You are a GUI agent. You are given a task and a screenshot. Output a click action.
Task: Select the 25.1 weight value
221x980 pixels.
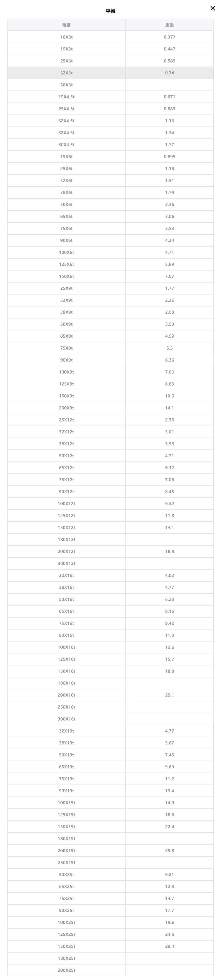click(x=170, y=695)
